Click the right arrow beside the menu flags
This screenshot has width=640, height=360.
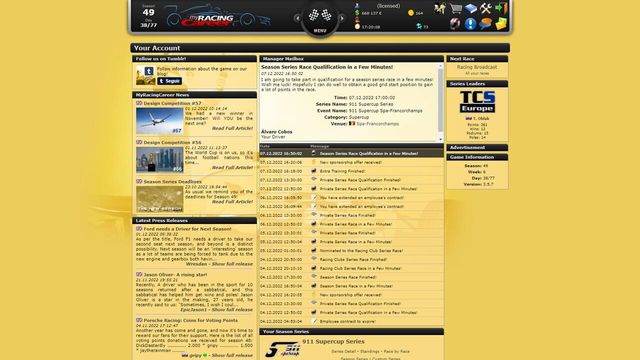pos(342,18)
